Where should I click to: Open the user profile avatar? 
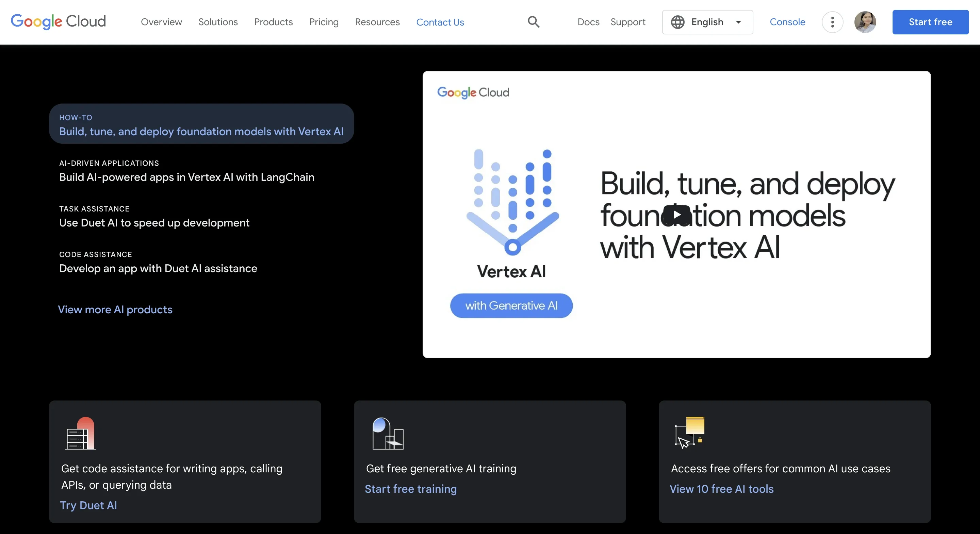865,22
